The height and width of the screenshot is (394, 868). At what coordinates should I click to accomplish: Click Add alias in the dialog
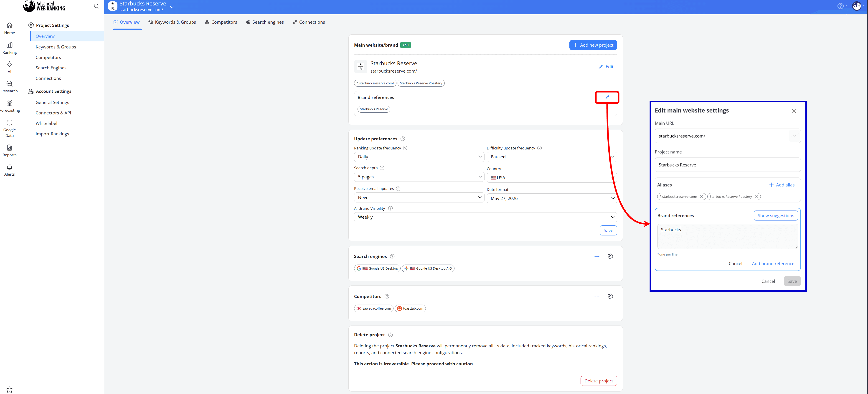coord(782,185)
